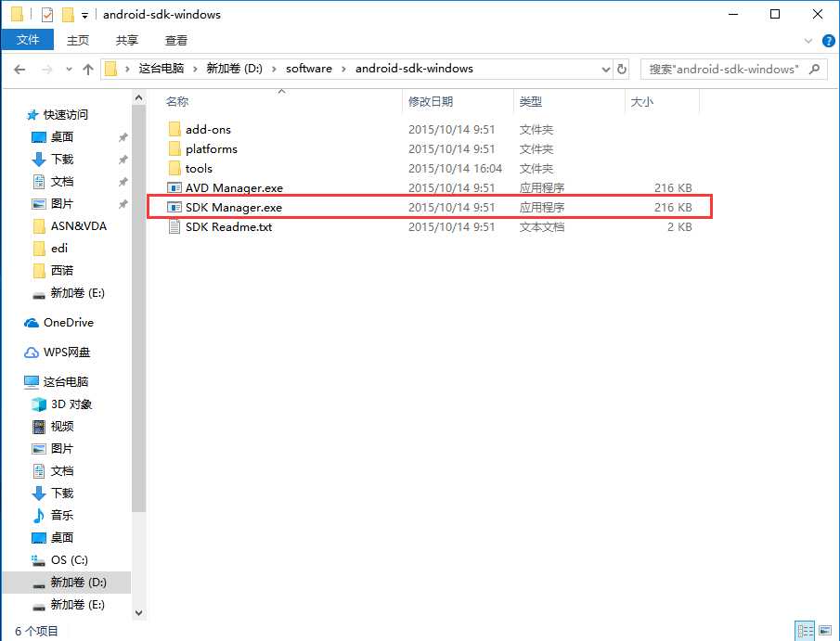Viewport: 840px width, 641px height.
Task: Open the 共享 ribbon tab
Action: (x=127, y=40)
